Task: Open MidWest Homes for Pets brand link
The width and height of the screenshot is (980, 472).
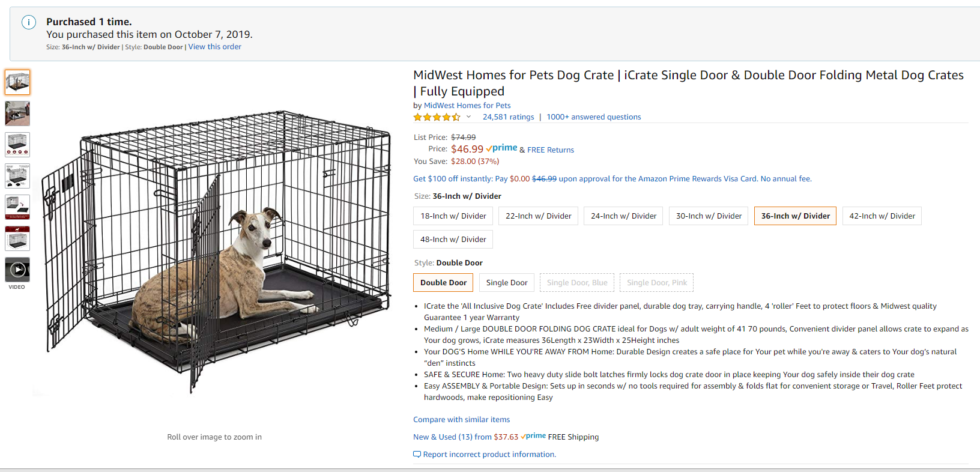Action: coord(467,106)
